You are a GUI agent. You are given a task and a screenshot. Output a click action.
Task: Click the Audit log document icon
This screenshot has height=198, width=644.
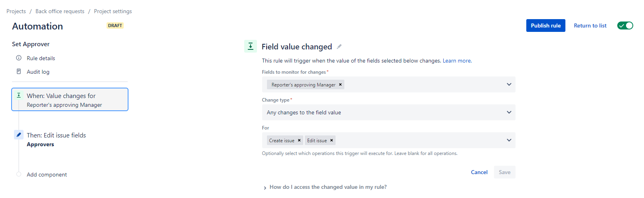click(19, 72)
